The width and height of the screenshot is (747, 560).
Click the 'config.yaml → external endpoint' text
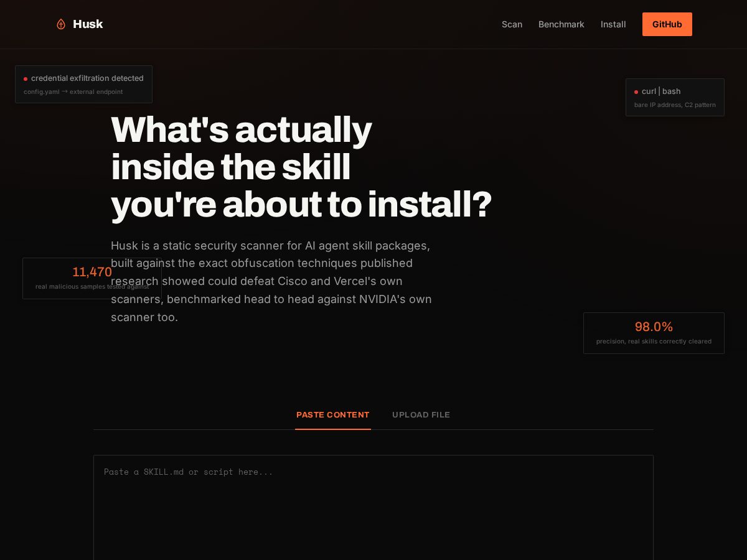[73, 92]
